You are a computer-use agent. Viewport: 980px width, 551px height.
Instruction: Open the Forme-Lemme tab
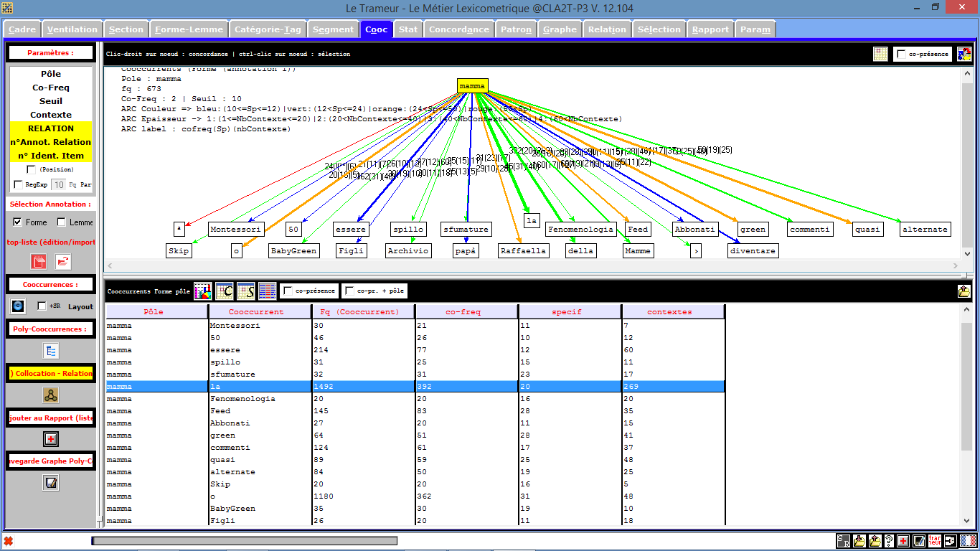click(189, 29)
